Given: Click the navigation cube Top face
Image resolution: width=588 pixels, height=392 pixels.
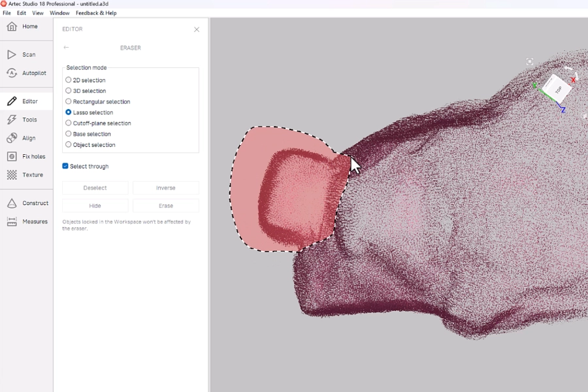Looking at the screenshot, I should 557,88.
